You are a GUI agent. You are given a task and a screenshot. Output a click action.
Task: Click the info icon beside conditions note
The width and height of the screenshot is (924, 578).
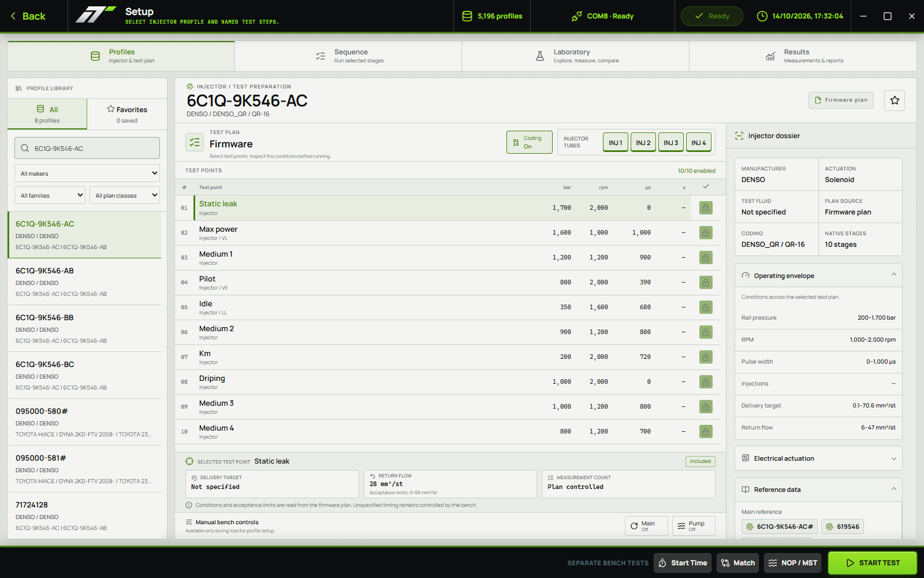[189, 505]
